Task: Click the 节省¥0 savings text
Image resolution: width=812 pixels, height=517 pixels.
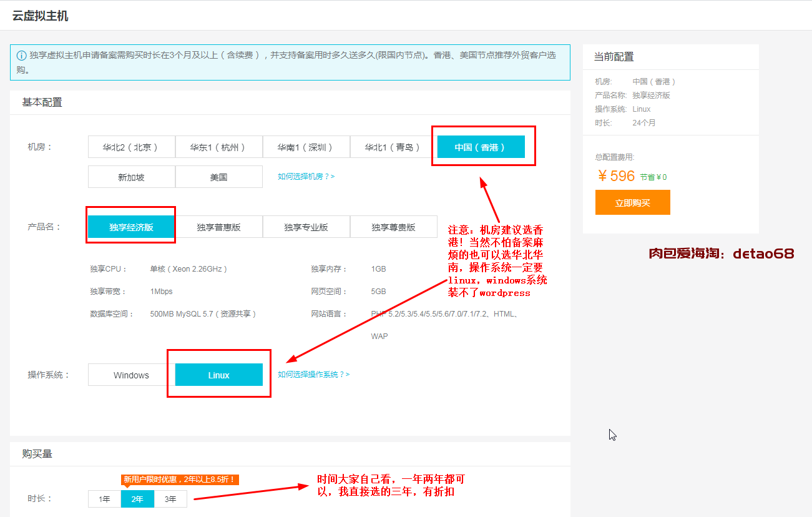Action: tap(653, 177)
